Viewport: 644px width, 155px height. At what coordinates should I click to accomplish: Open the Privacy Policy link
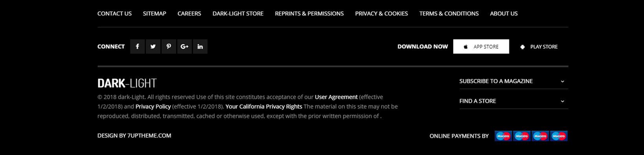(153, 106)
